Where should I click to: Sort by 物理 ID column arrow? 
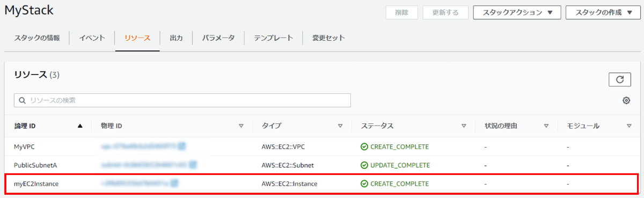[x=241, y=126]
